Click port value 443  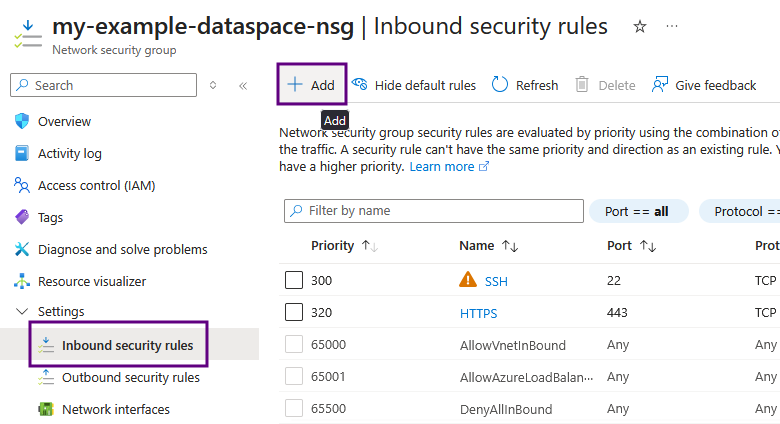[x=617, y=313]
